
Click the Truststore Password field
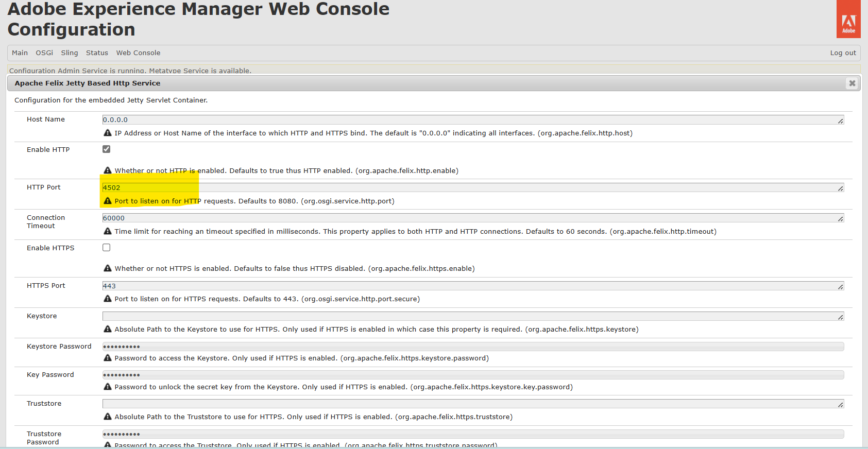click(x=473, y=434)
